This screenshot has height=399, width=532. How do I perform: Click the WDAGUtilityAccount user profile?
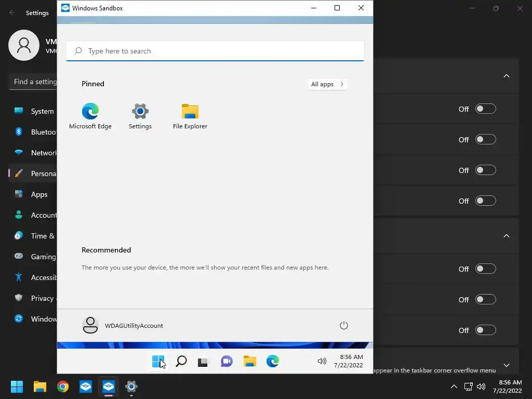123,325
